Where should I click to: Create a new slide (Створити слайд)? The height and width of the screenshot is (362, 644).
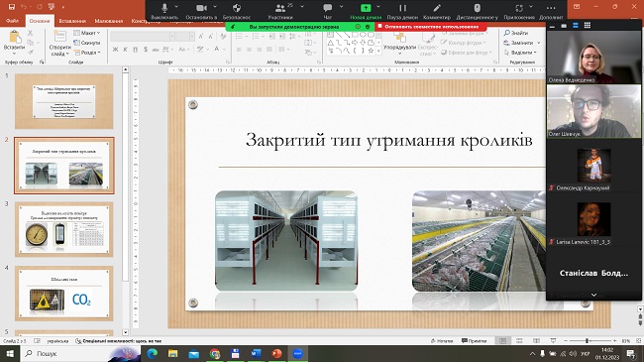click(59, 43)
